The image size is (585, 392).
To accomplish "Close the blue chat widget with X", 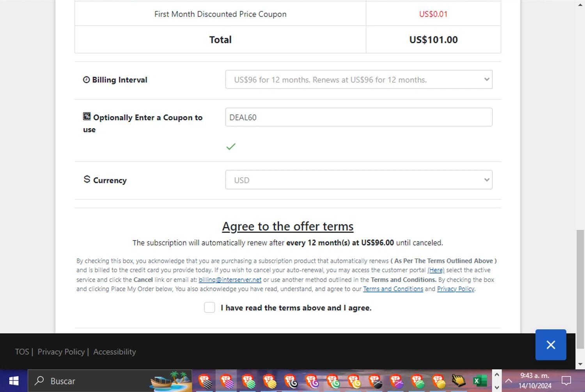I will tap(551, 345).
